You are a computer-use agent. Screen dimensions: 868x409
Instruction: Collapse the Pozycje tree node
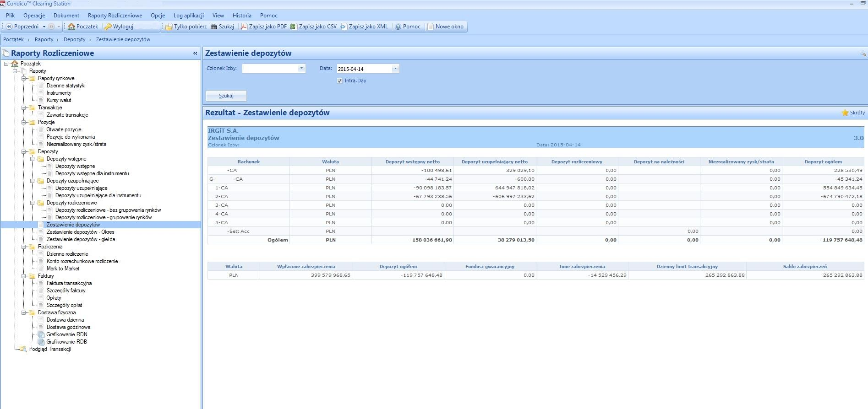pyautogui.click(x=24, y=122)
